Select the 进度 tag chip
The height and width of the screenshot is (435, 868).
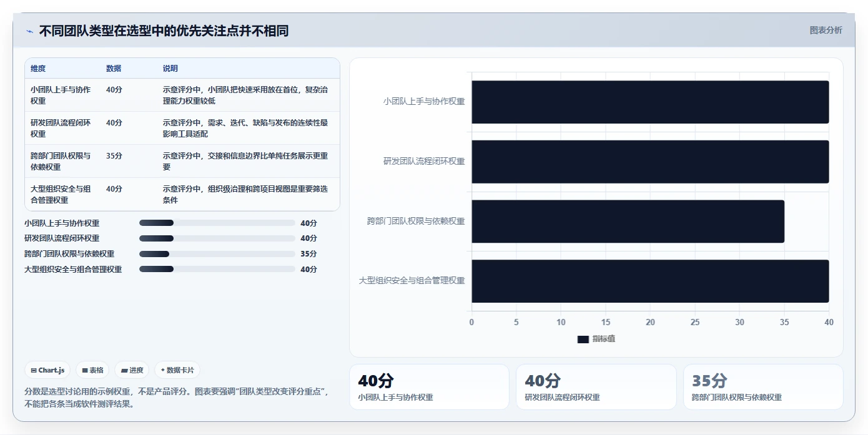click(x=132, y=370)
